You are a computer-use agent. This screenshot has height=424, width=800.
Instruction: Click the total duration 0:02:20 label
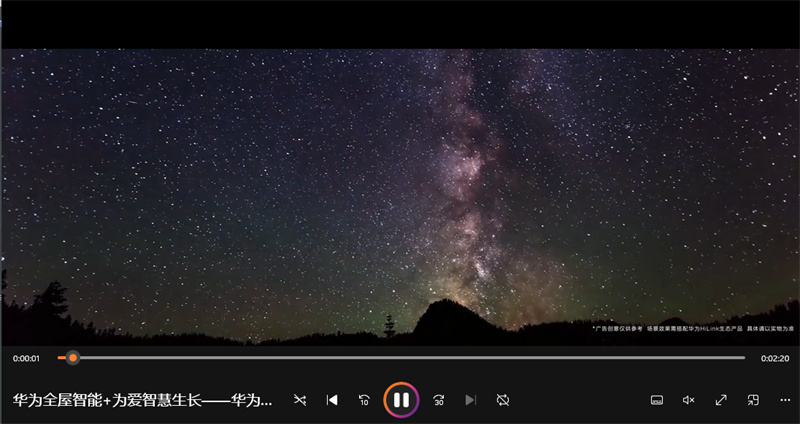[775, 358]
